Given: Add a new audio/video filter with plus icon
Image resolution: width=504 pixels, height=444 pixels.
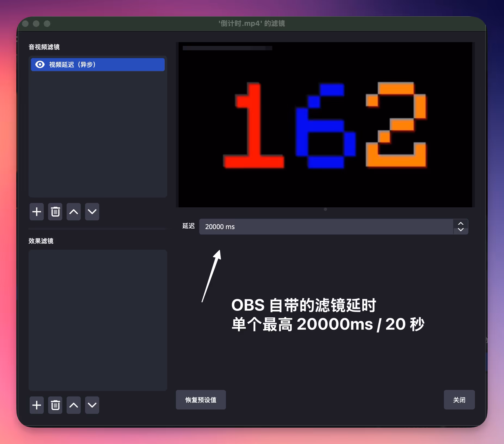Looking at the screenshot, I should pos(37,212).
